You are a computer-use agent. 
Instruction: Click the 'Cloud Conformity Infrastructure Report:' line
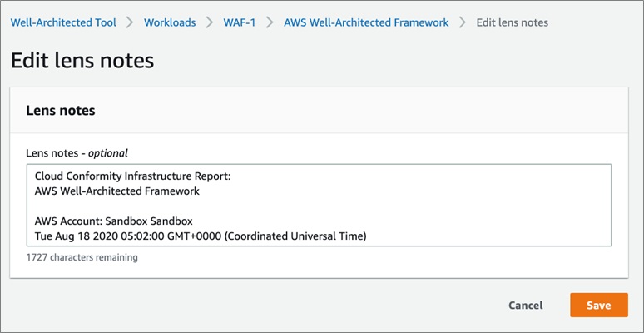133,176
